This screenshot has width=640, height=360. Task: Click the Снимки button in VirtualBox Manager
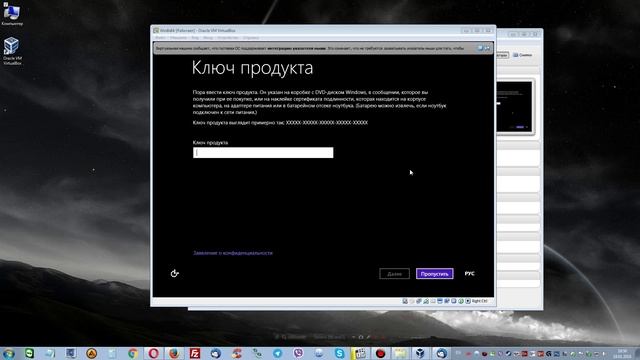[523, 55]
